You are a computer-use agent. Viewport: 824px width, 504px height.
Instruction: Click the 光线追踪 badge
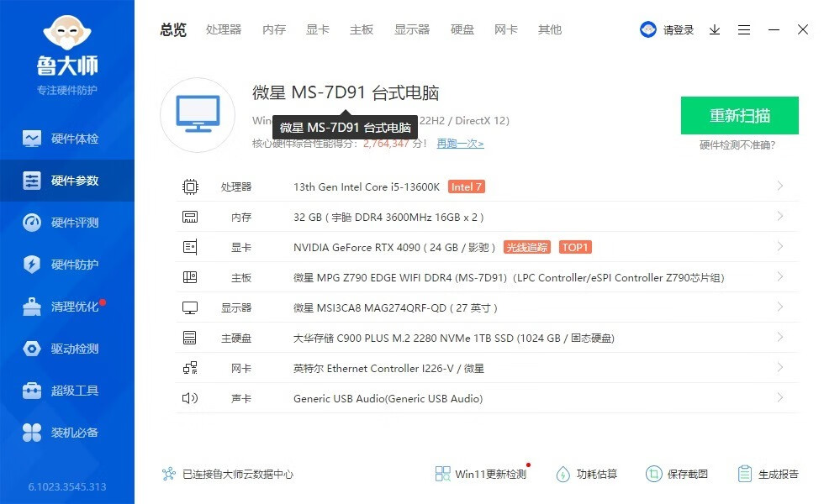coord(527,247)
